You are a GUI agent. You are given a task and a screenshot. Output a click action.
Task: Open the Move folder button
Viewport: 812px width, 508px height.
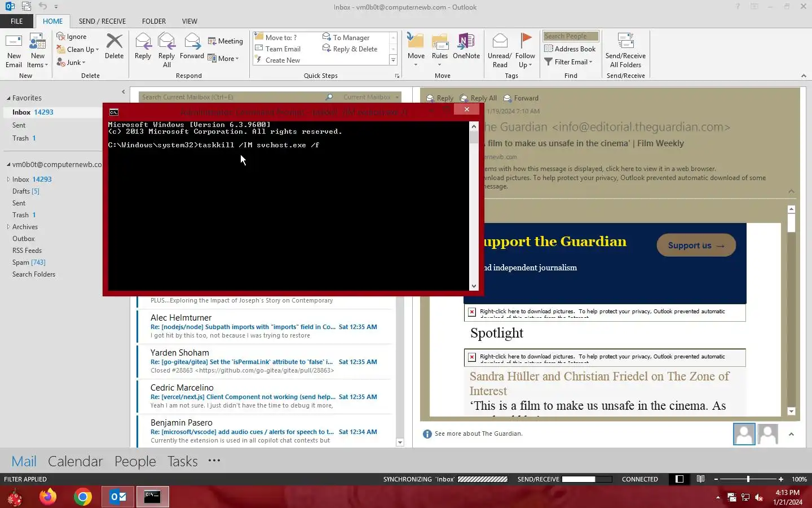coord(416,50)
